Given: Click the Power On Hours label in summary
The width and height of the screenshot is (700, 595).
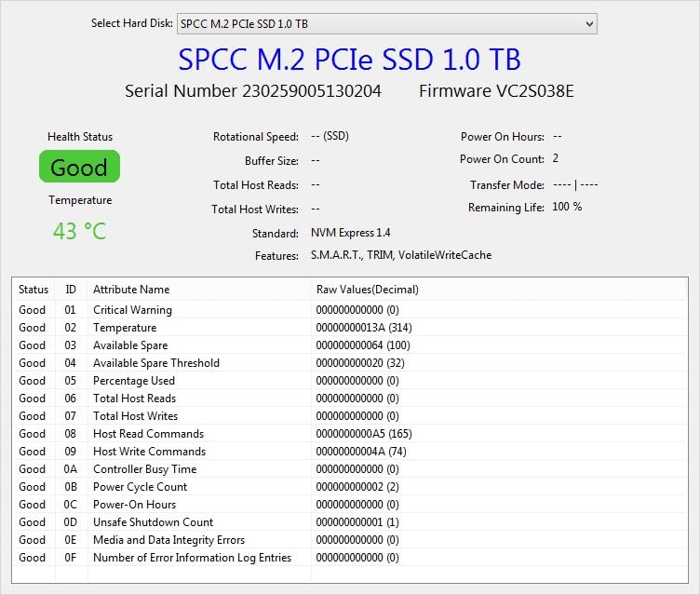Looking at the screenshot, I should point(503,137).
